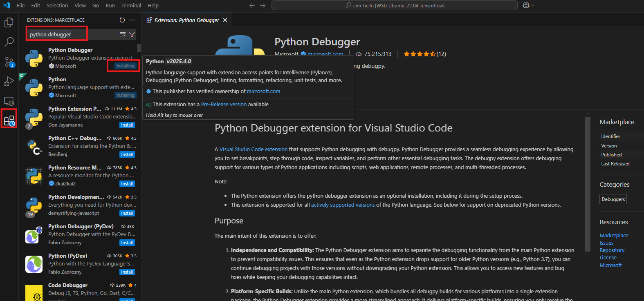Viewport: 644px width, 301px height.
Task: Open the Search view in activity bar
Action: (x=9, y=42)
